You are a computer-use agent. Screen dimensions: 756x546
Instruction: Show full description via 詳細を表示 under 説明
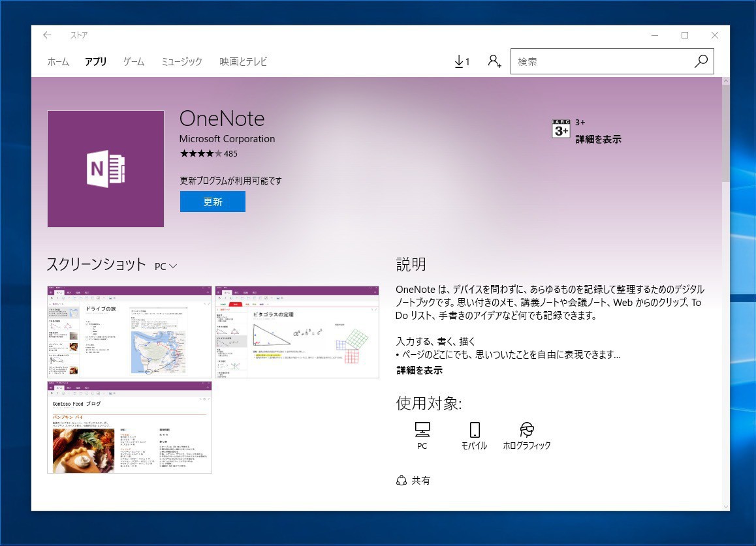coord(420,370)
